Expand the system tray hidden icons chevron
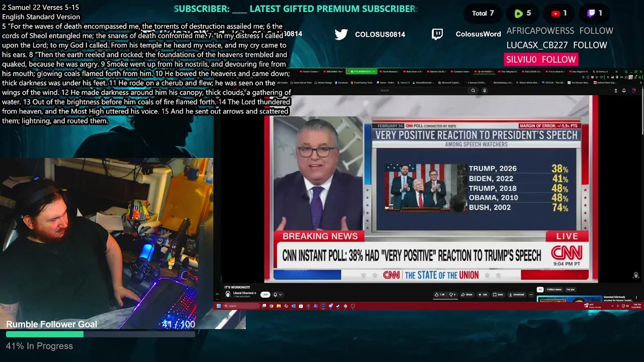 pos(612,306)
